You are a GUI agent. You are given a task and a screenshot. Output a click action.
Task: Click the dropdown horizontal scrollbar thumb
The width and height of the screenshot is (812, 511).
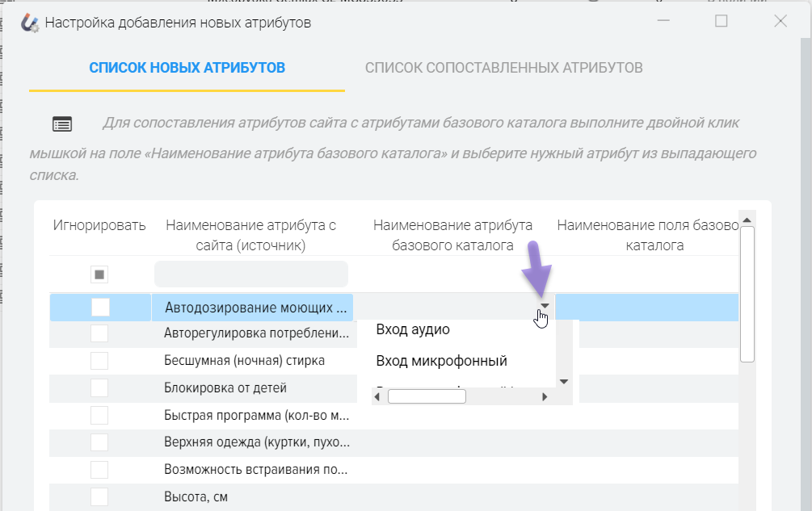tap(427, 396)
